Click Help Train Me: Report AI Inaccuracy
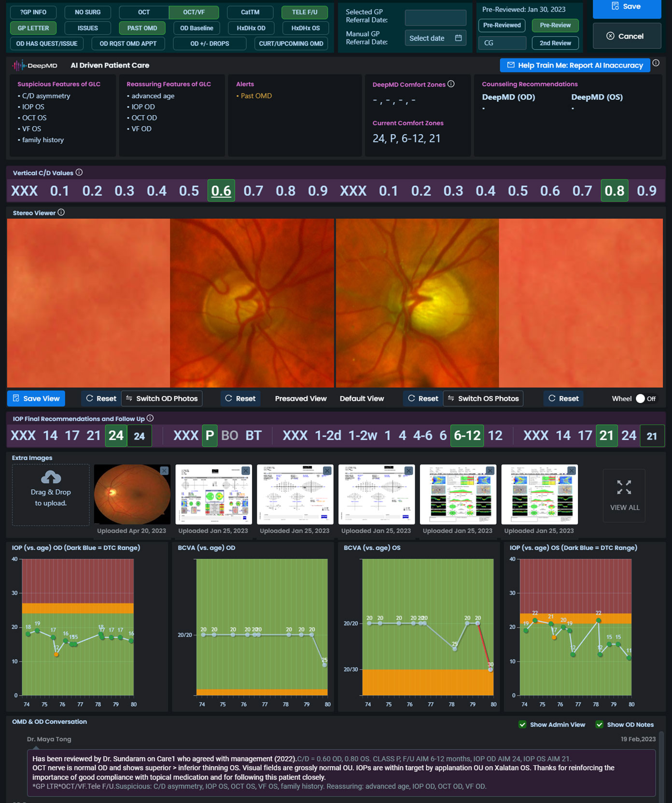 coord(574,65)
